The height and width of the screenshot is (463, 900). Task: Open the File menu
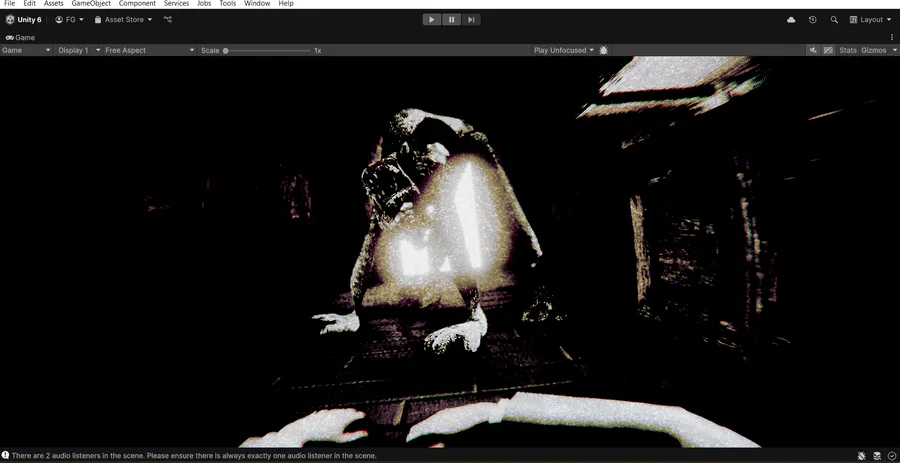[9, 3]
